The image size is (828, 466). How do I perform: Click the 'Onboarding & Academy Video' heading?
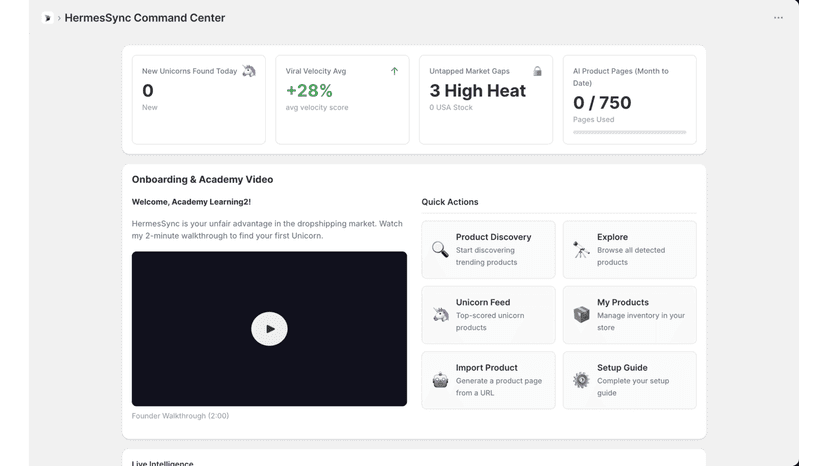coord(202,180)
